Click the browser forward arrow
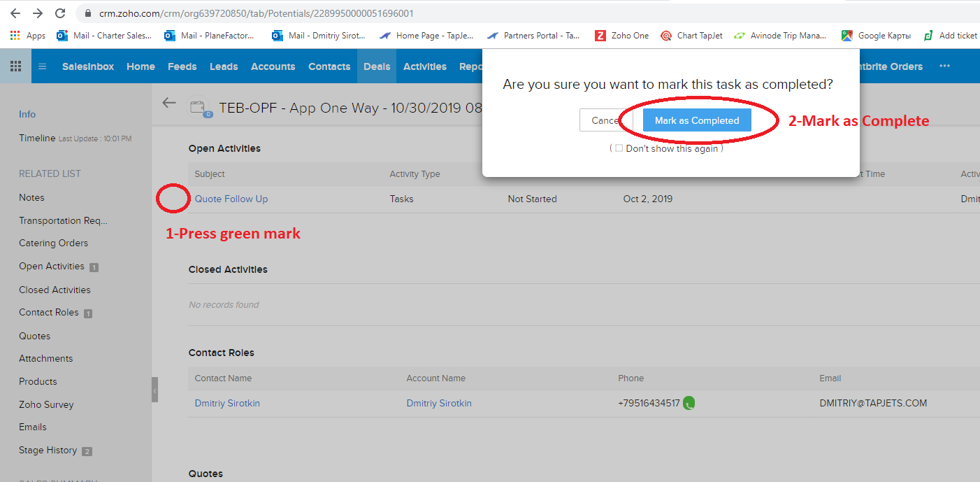Viewport: 980px width, 482px height. (38, 13)
